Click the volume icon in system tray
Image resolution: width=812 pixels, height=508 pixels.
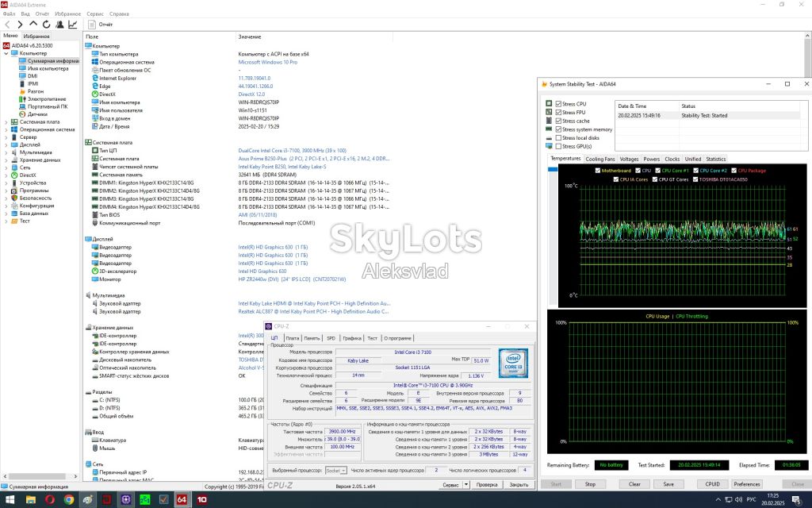(x=739, y=500)
